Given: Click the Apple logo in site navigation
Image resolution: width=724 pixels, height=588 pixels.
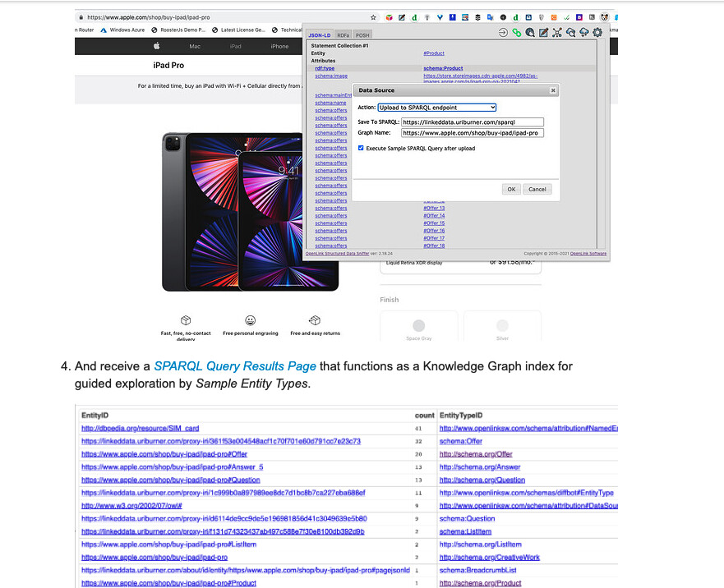Looking at the screenshot, I should (x=156, y=46).
